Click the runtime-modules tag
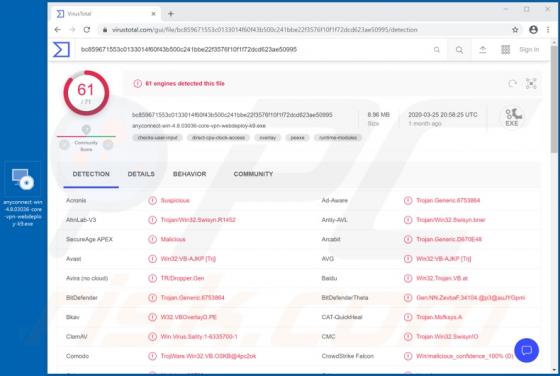The width and height of the screenshot is (560, 376). click(338, 138)
